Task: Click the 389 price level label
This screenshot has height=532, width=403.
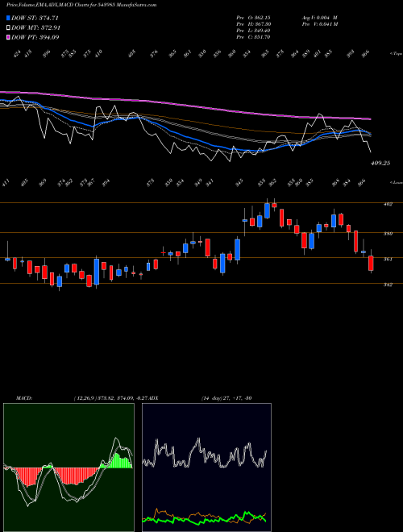Action: [388, 234]
